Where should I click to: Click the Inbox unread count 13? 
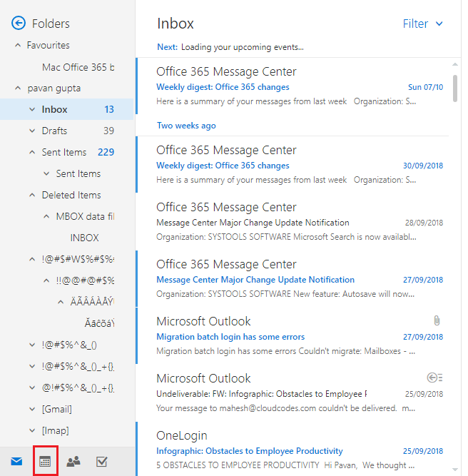point(109,109)
